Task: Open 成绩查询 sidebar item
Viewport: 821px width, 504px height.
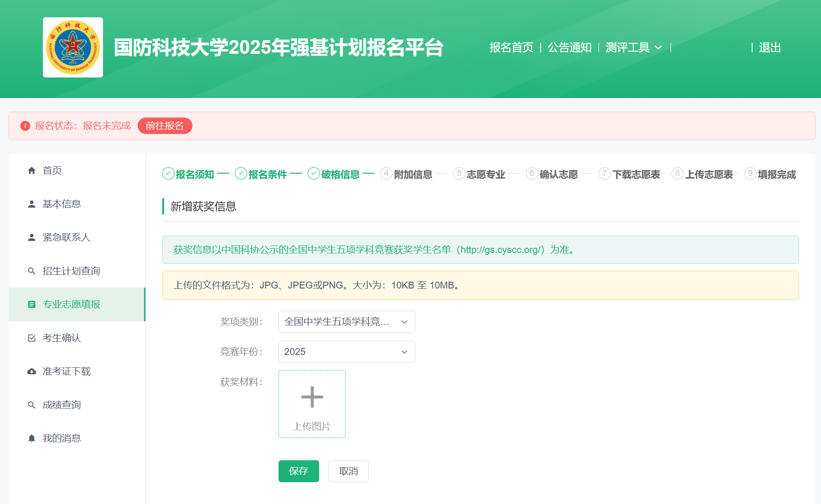Action: point(77,405)
